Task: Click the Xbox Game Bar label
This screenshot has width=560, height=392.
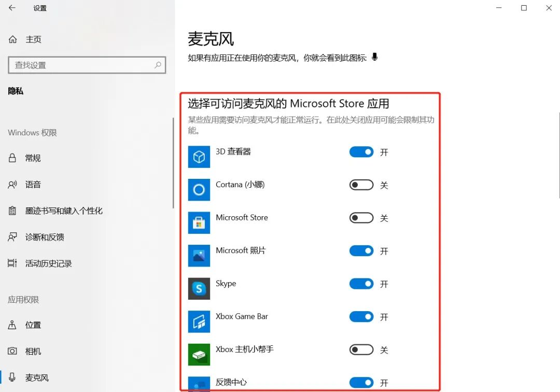Action: [x=242, y=316]
